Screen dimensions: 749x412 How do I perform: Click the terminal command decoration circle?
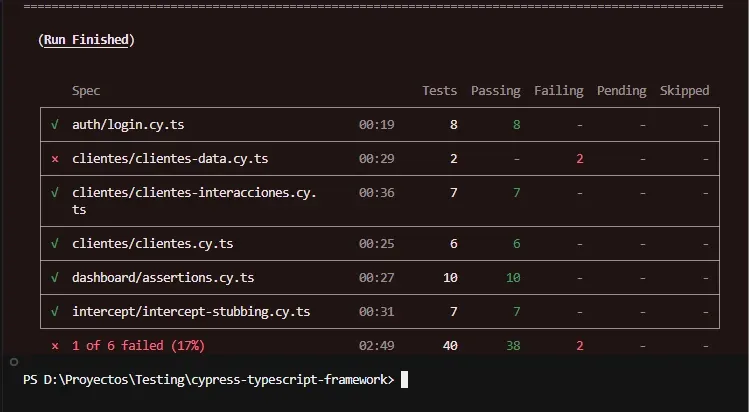click(x=14, y=362)
